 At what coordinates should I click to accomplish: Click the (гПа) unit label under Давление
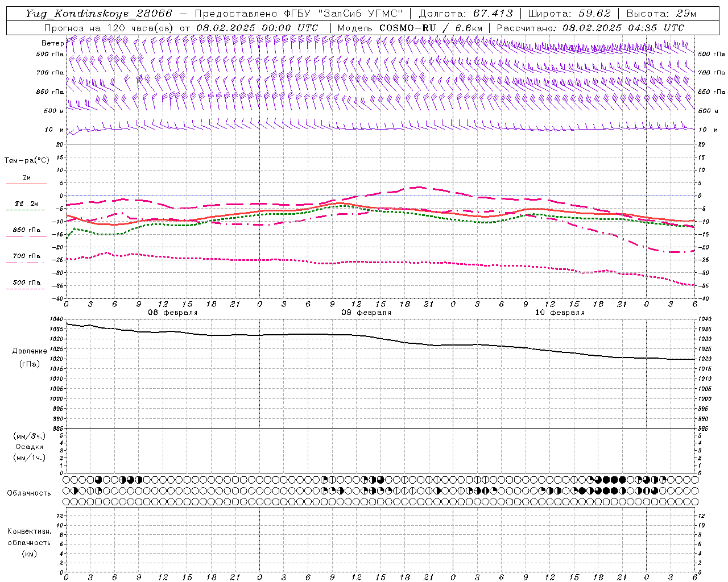[30, 364]
